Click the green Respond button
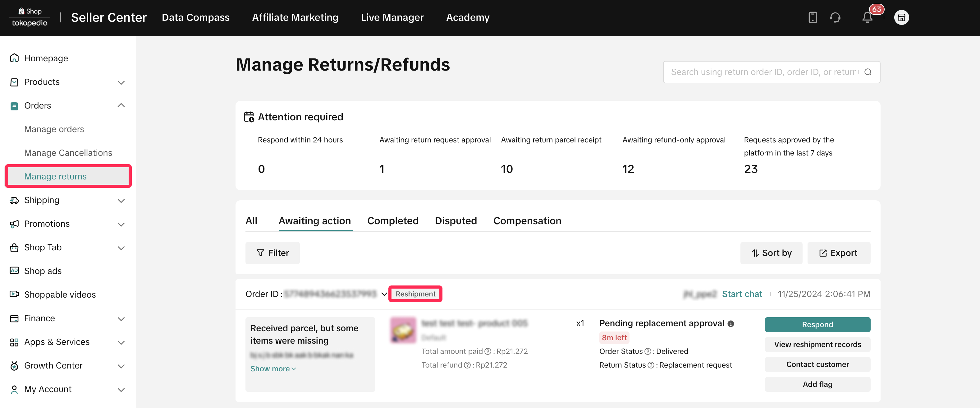Image resolution: width=980 pixels, height=408 pixels. 817,324
